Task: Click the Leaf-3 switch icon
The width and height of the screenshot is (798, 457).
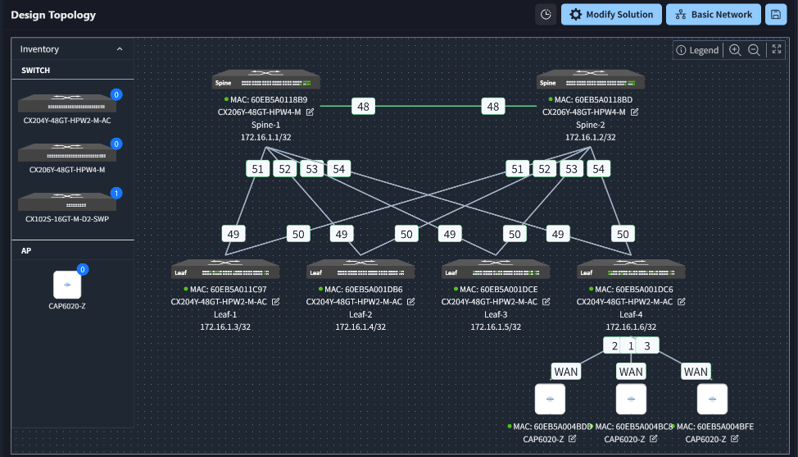Action: pos(496,270)
